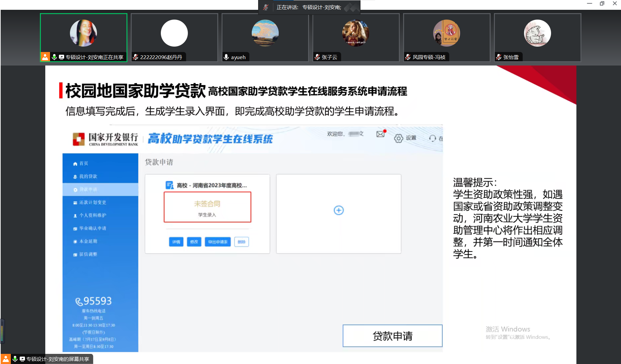Toggle muted mic on 风园专硕-冯祯's tile

[x=408, y=57]
